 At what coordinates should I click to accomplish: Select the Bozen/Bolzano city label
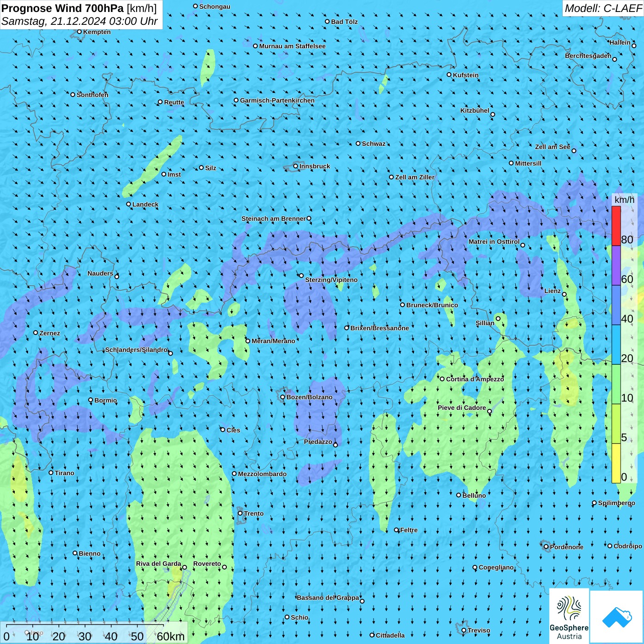pyautogui.click(x=309, y=397)
